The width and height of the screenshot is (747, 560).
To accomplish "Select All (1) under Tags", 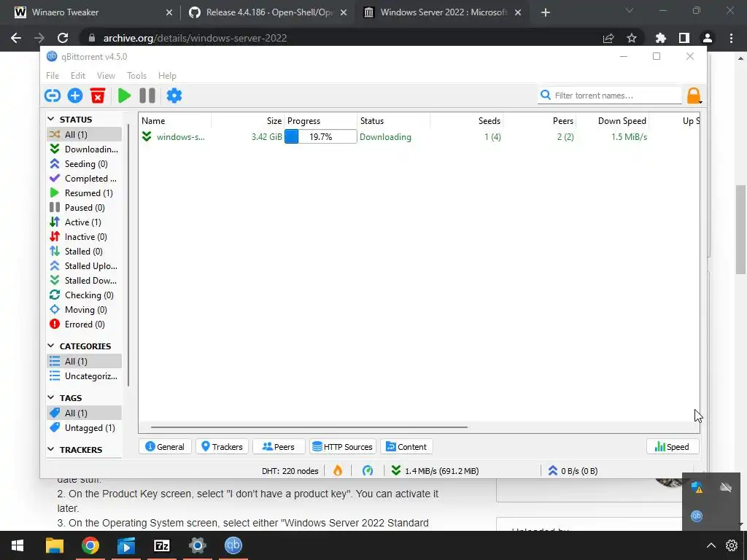I will click(85, 413).
